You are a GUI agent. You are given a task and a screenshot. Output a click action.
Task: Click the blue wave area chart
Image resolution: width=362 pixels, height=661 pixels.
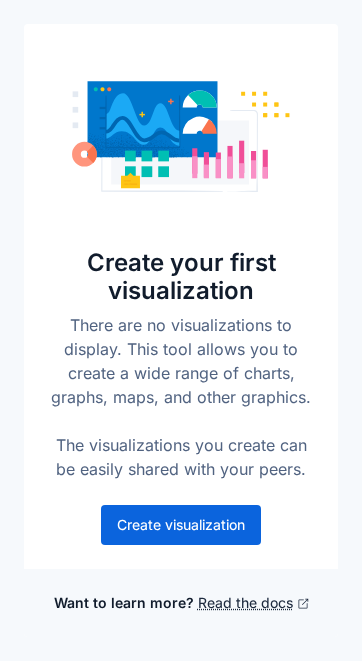coord(142,119)
